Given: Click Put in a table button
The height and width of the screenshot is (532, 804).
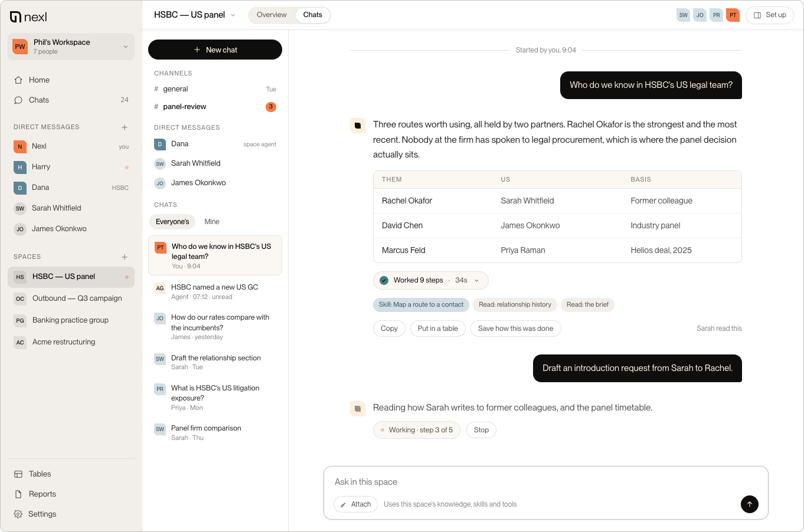Looking at the screenshot, I should [x=437, y=329].
